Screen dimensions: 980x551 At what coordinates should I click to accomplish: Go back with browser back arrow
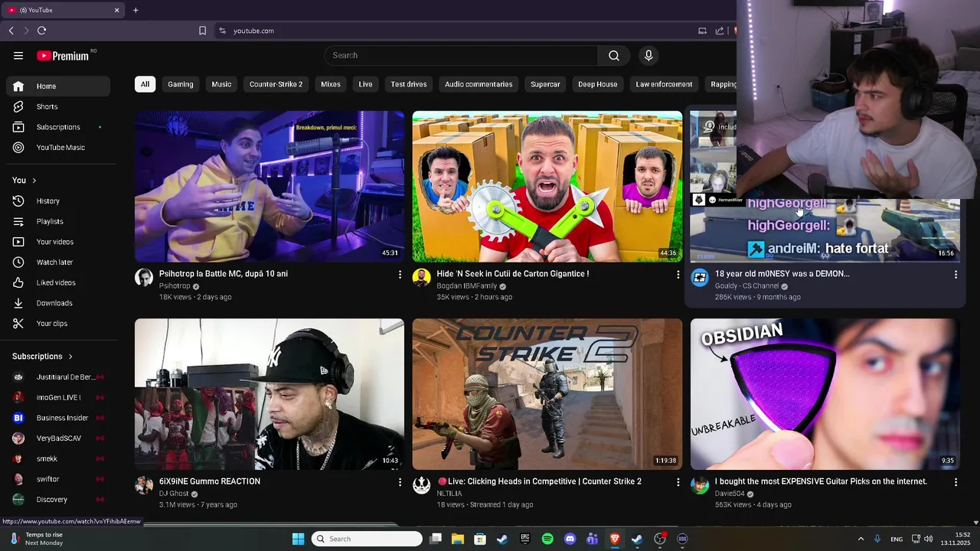(11, 31)
